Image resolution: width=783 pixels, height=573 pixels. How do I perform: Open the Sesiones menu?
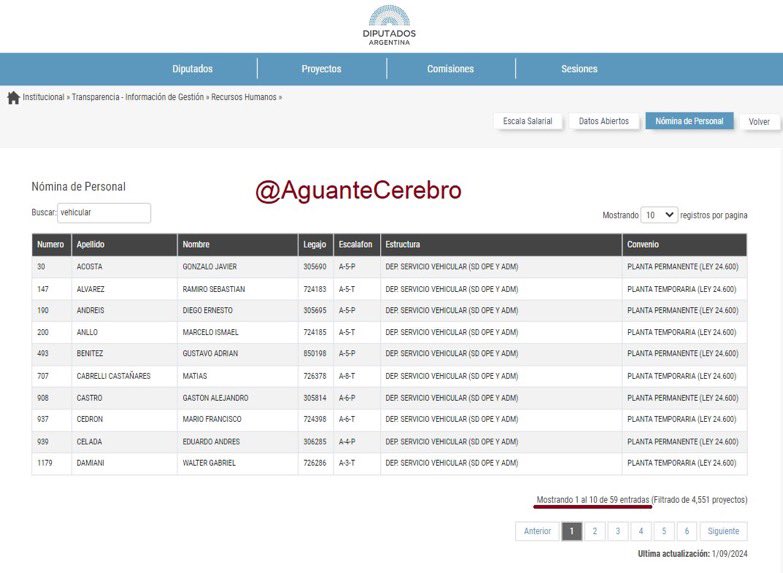tap(579, 69)
